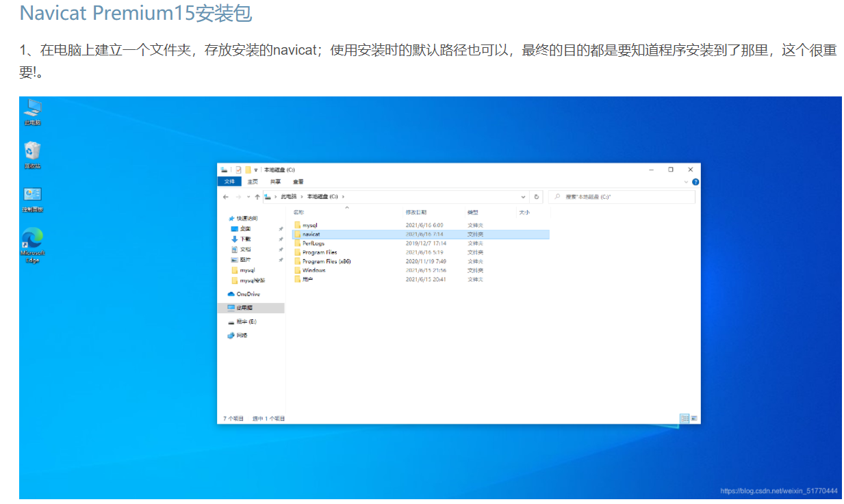This screenshot has width=844, height=504.
Task: Click the date 2019/12/7 17:14 of PerfLogs
Action: pyautogui.click(x=426, y=243)
